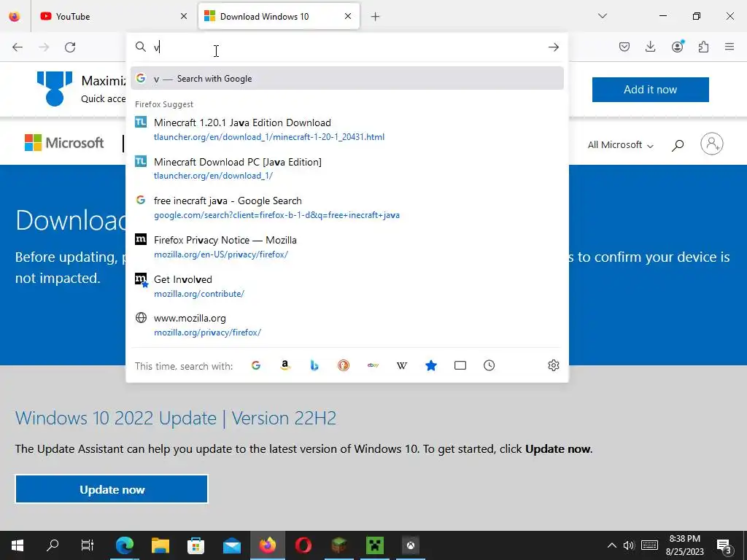This screenshot has height=560, width=747.
Task: Click the Update now button
Action: (x=112, y=489)
